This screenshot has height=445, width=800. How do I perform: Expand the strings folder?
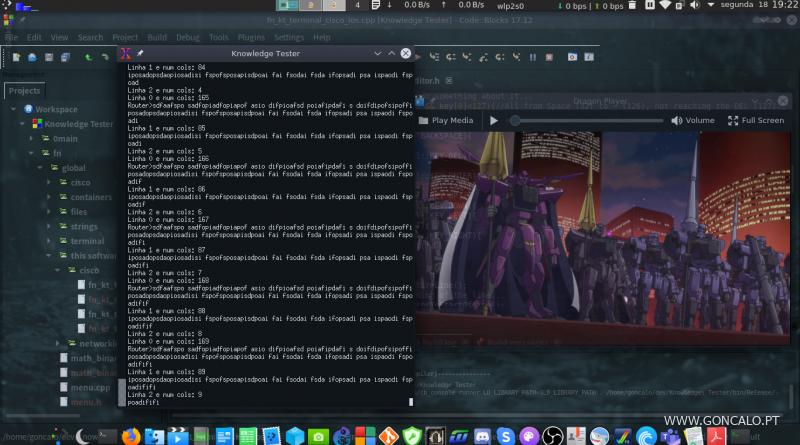click(x=49, y=226)
